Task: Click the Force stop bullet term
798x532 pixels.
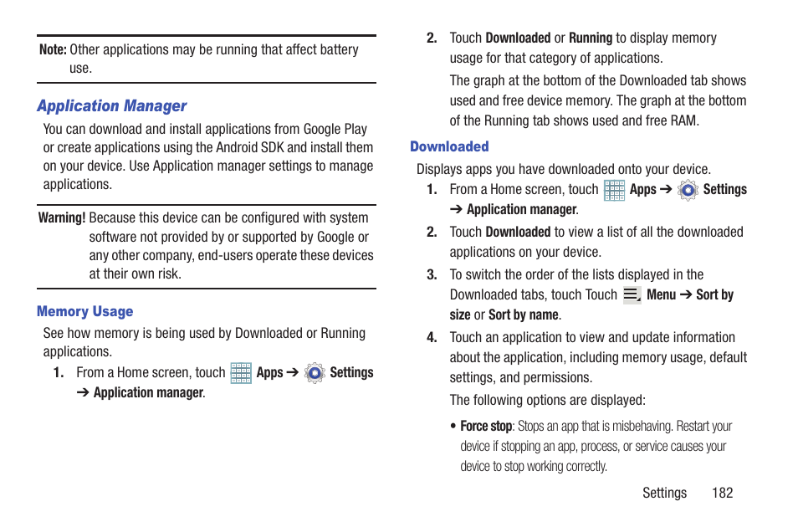Action: pyautogui.click(x=486, y=426)
